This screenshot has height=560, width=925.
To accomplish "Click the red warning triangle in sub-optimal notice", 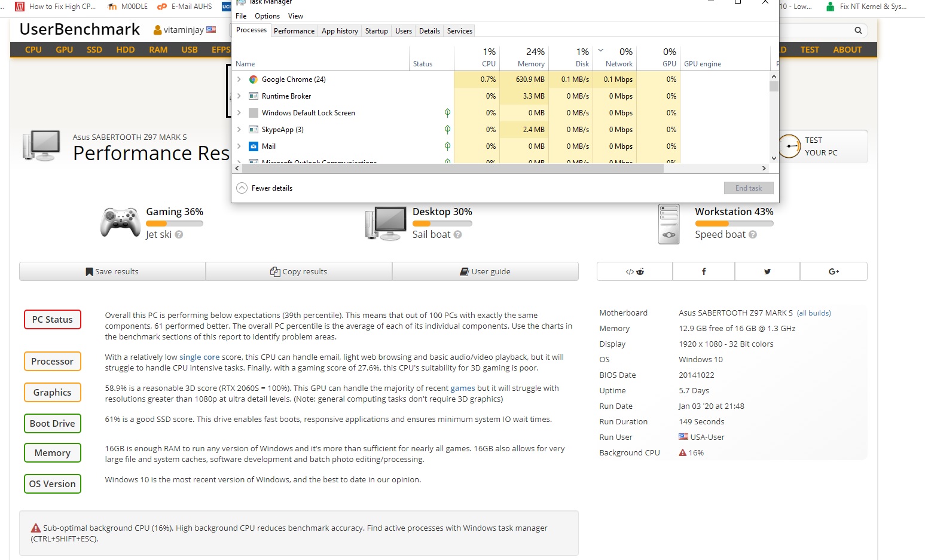I will [x=36, y=528].
